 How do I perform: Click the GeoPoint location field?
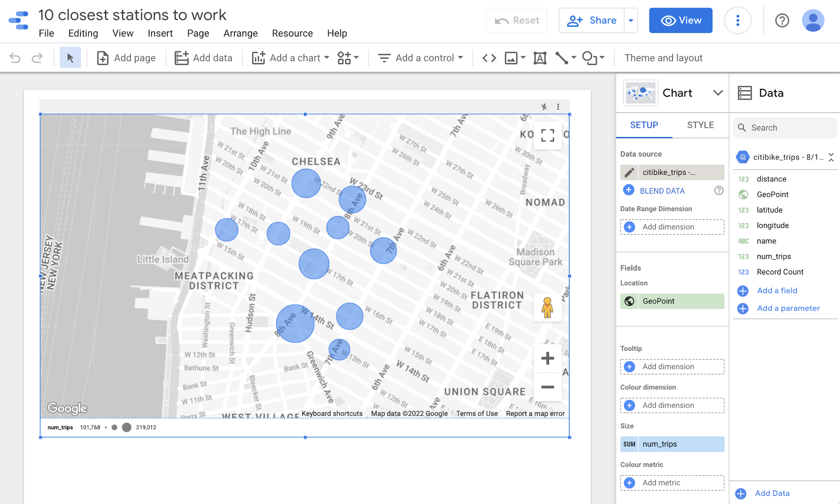[x=672, y=300]
